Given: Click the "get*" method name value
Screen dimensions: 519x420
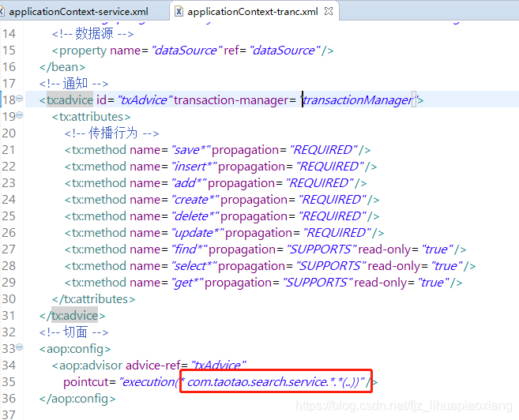Looking at the screenshot, I should (x=187, y=283).
